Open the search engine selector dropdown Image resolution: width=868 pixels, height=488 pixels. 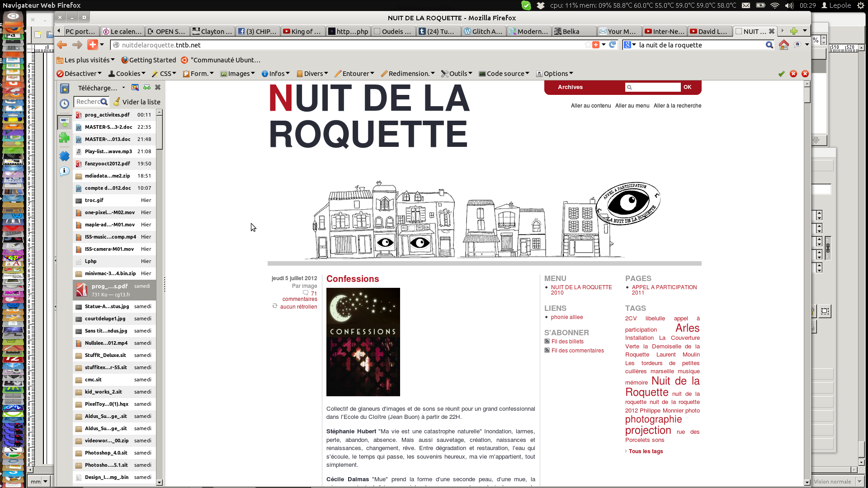[630, 45]
